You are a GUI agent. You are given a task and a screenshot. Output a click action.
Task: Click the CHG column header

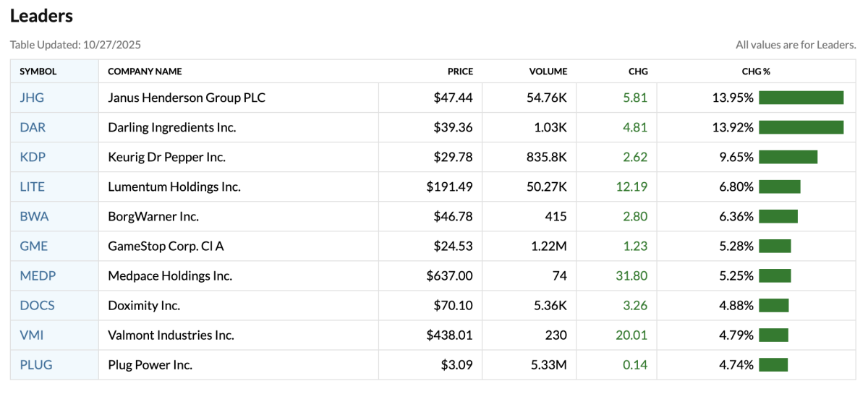[638, 72]
